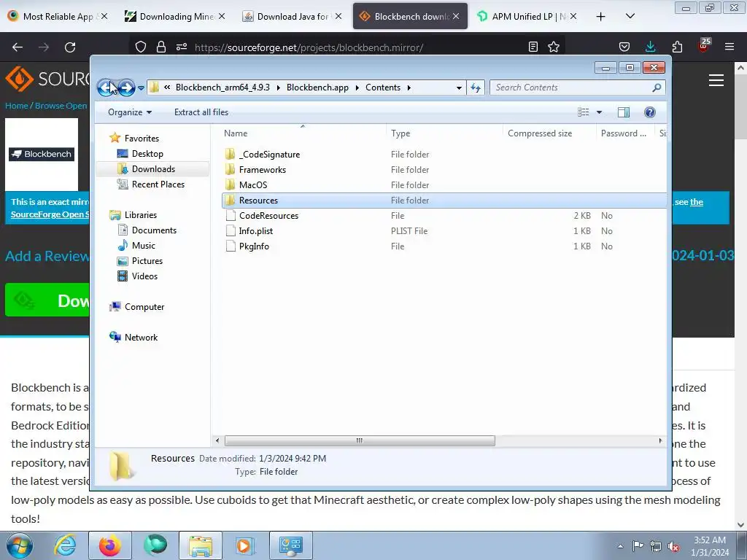The width and height of the screenshot is (747, 560).
Task: Open Favorites in navigation pane
Action: (x=142, y=138)
